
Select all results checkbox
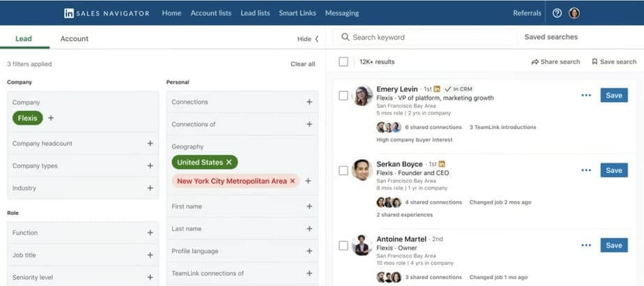[x=343, y=62]
